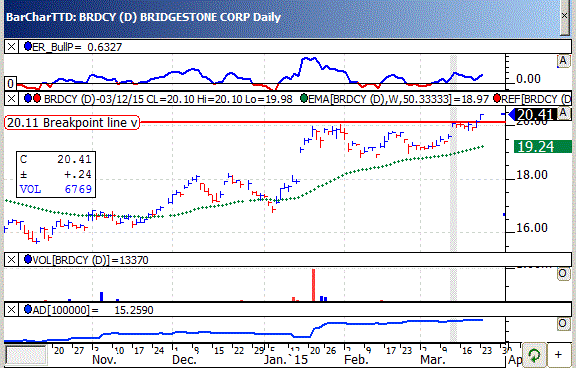The image size is (576, 368).
Task: Click the EMA[BRDCY (D),W,50.33333]=18.97 label
Action: [x=399, y=99]
